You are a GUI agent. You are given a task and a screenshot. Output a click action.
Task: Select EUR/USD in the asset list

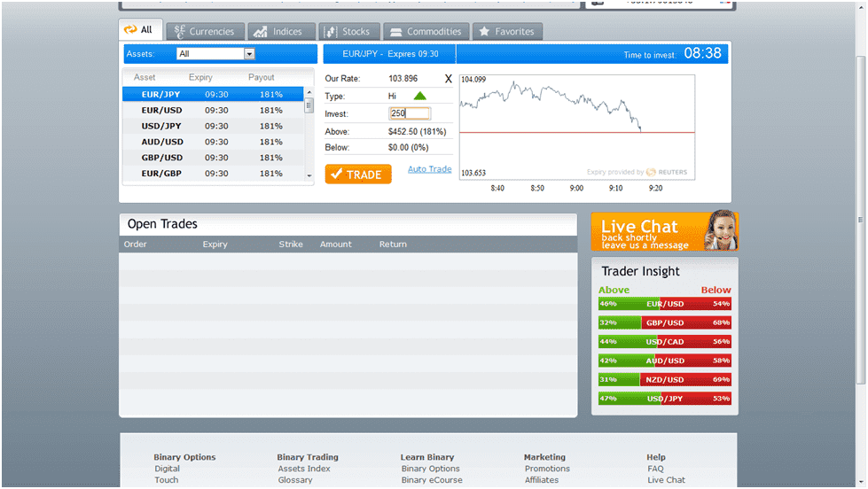point(162,111)
